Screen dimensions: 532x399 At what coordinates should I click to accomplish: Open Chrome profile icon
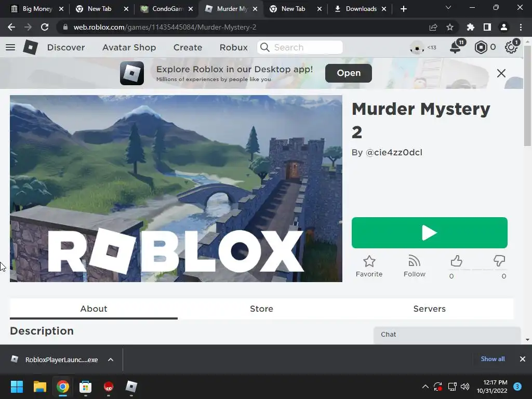click(x=503, y=27)
